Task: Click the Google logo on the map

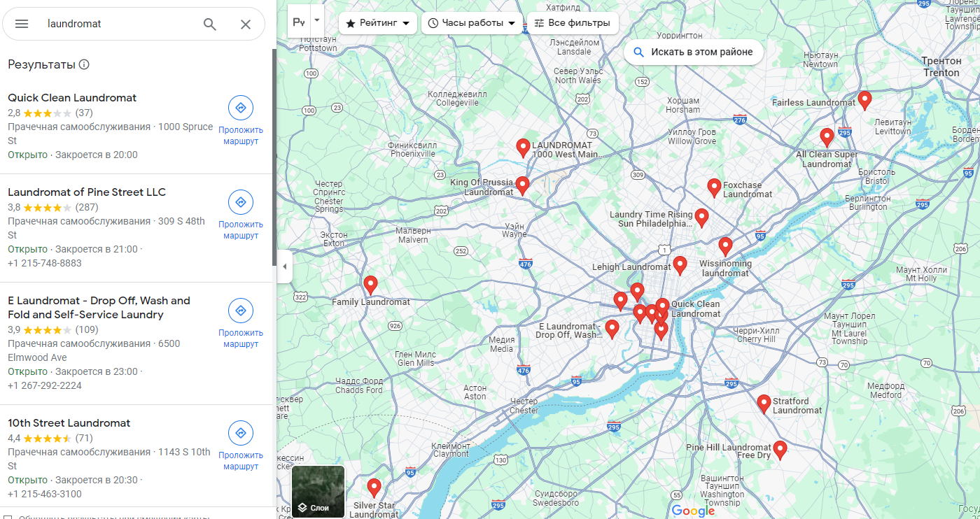Action: coord(693,511)
